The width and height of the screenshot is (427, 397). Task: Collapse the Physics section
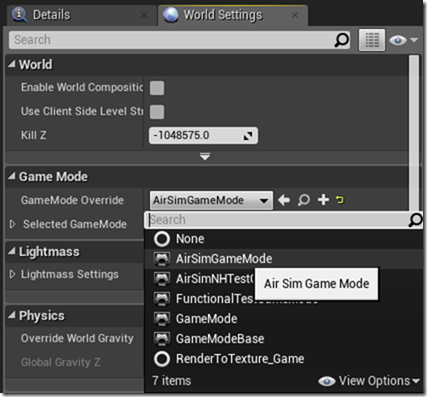(x=12, y=315)
